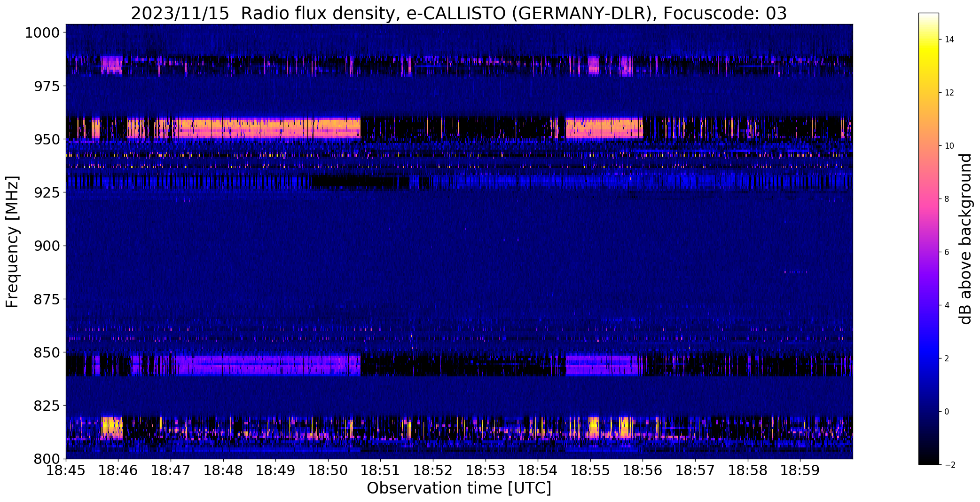Click the colorbar tick label 6

pos(947,252)
